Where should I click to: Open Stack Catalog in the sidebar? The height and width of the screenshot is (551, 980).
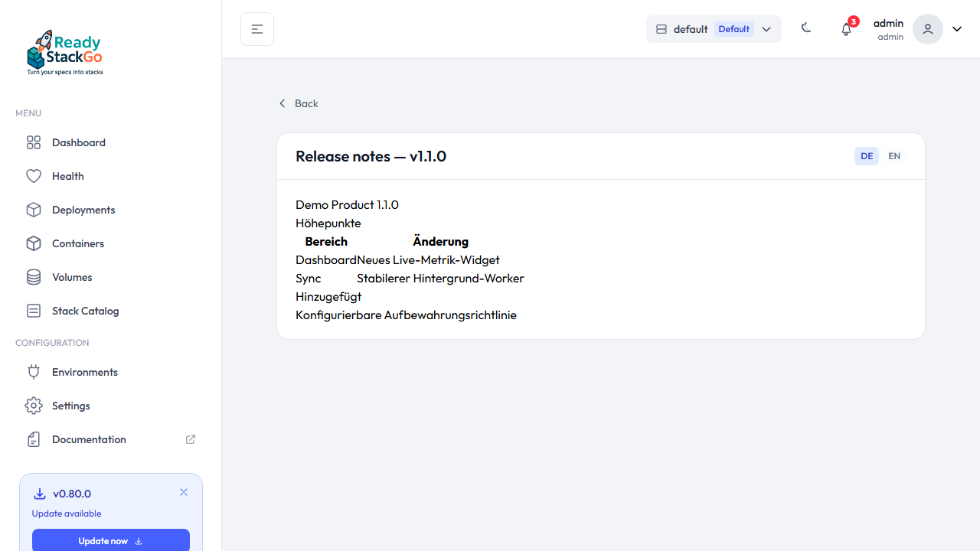coord(111,311)
